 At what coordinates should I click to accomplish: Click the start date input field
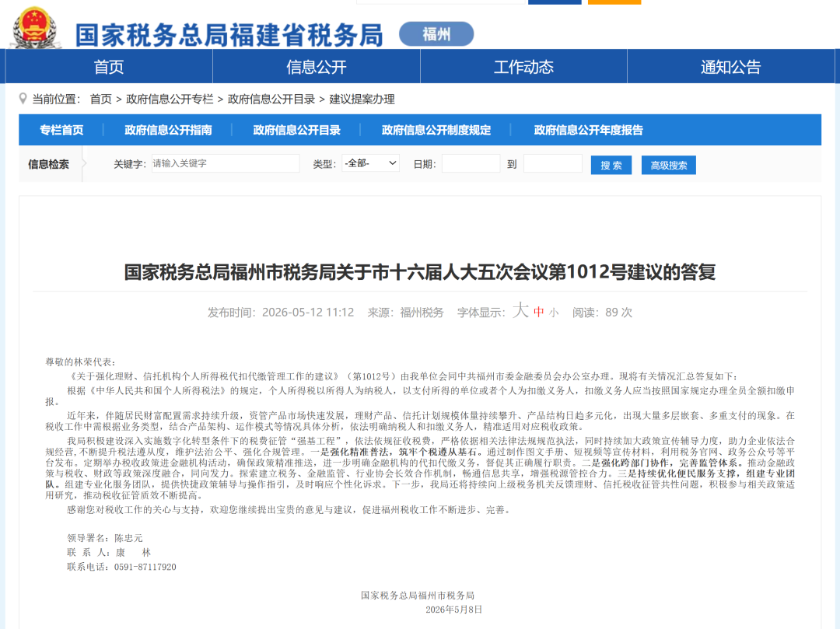click(471, 163)
